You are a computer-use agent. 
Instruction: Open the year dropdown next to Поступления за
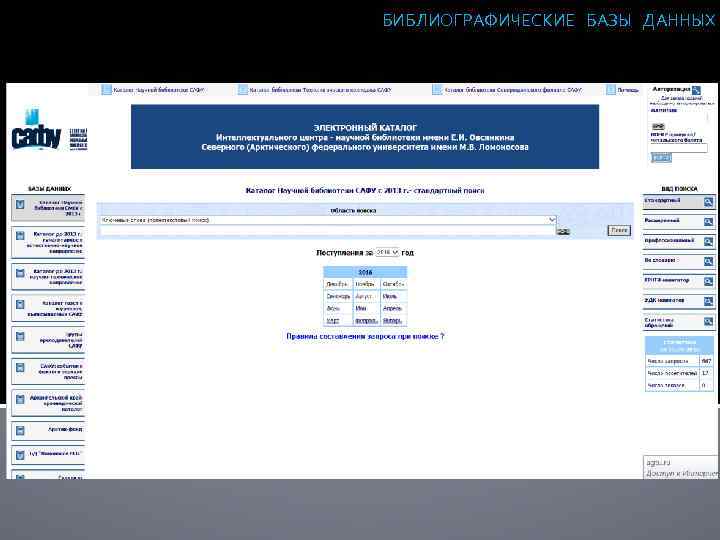point(387,252)
